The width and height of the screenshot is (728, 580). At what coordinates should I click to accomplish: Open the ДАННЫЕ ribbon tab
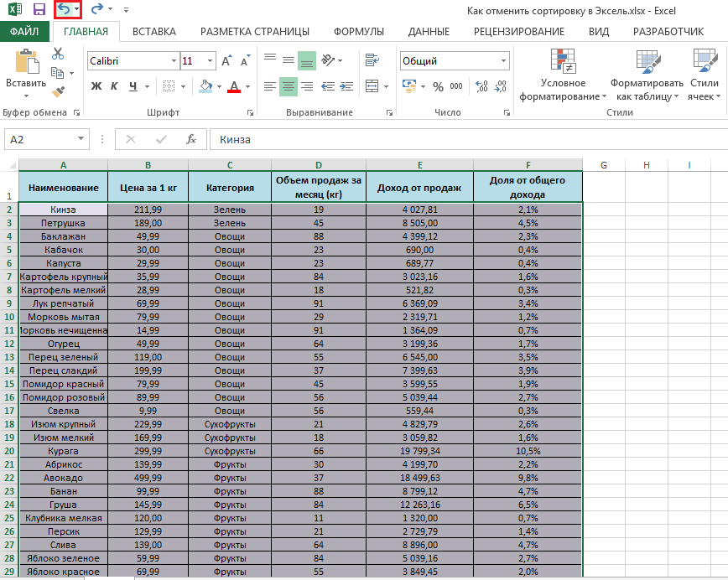click(x=429, y=32)
